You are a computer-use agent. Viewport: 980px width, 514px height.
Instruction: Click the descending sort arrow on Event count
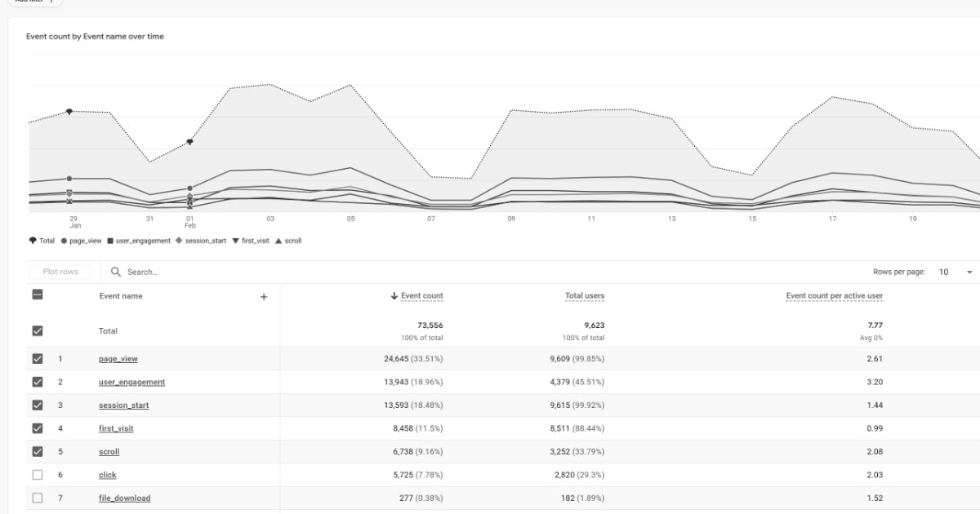(394, 295)
